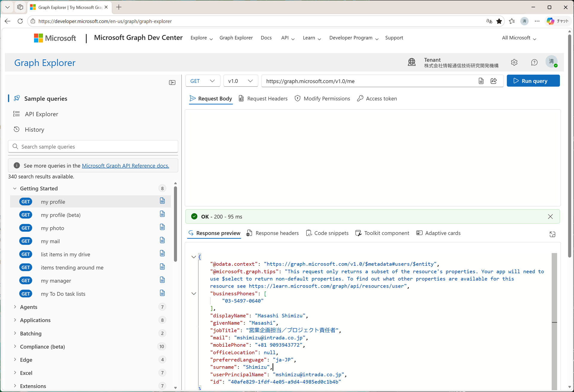Click the Search sample queries field
The image size is (574, 392).
93,147
